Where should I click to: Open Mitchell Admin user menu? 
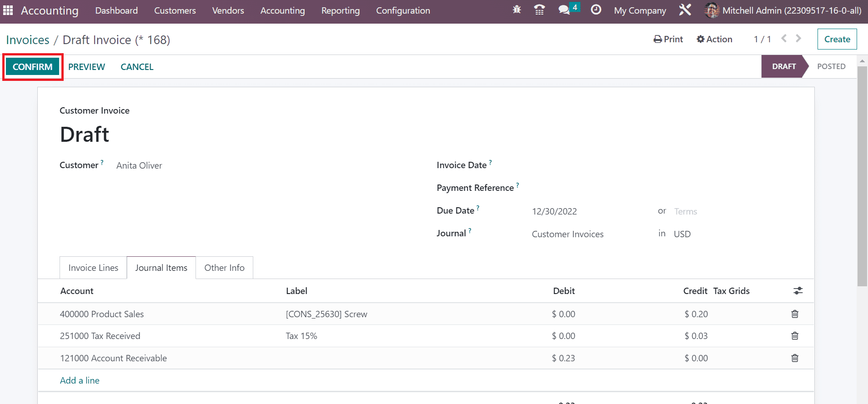click(783, 10)
